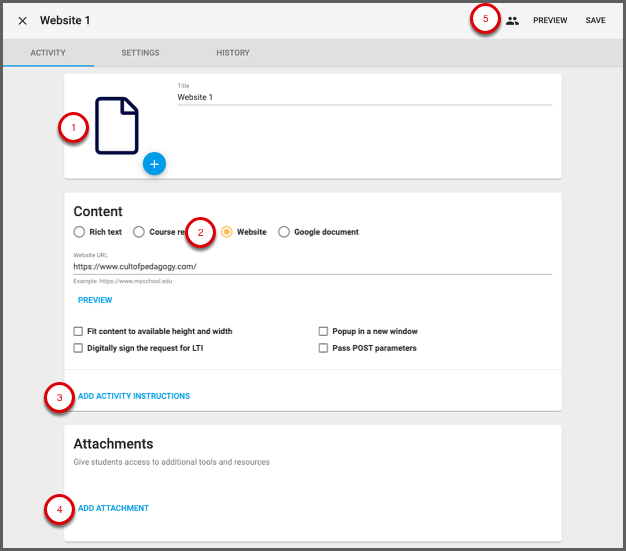Enable Fit content to available height and width

coord(78,331)
